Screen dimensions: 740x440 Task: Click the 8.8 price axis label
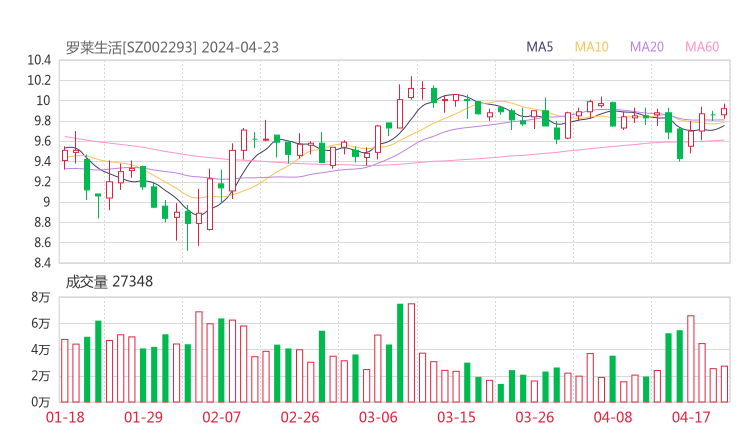pyautogui.click(x=42, y=222)
